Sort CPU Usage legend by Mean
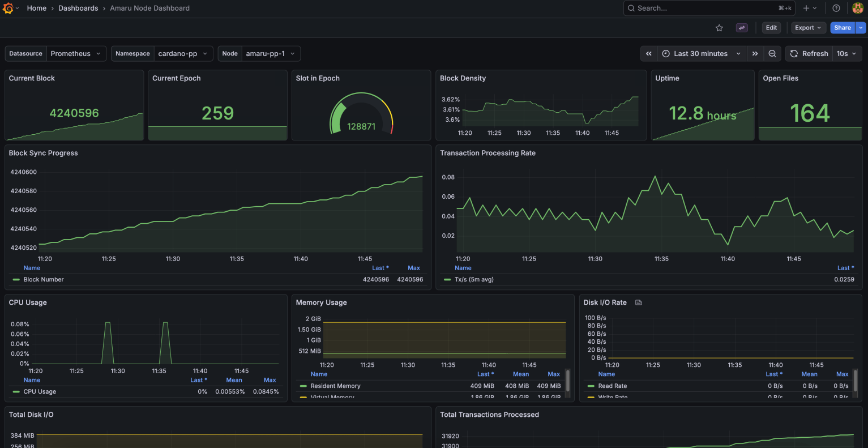 [x=234, y=380]
